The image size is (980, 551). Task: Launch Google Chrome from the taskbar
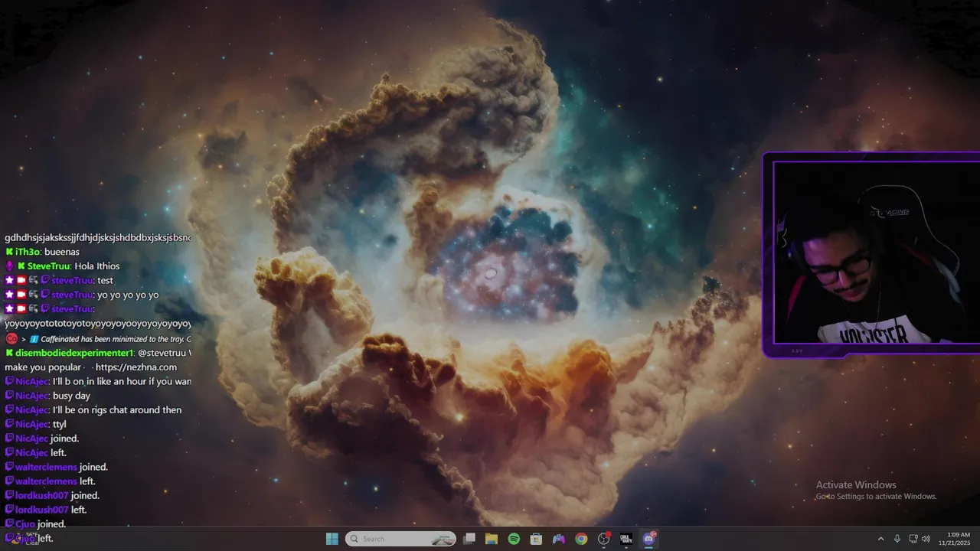coord(581,539)
